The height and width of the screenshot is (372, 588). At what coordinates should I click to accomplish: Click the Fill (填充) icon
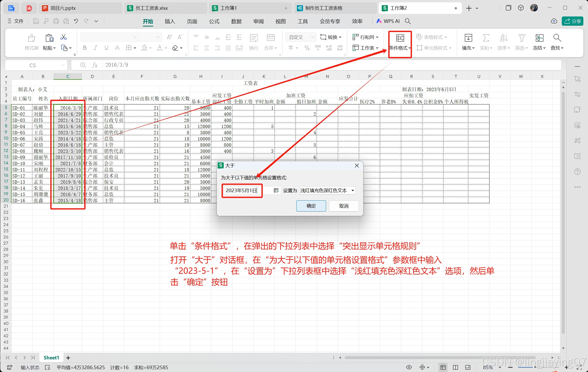[468, 38]
